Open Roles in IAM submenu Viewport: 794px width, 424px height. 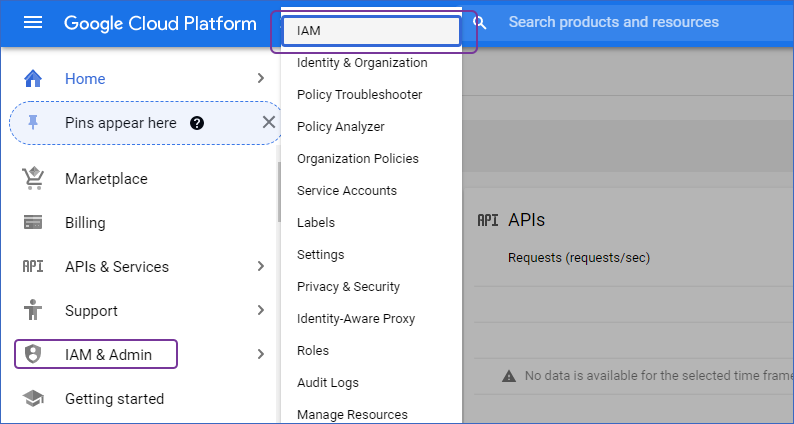pos(313,351)
